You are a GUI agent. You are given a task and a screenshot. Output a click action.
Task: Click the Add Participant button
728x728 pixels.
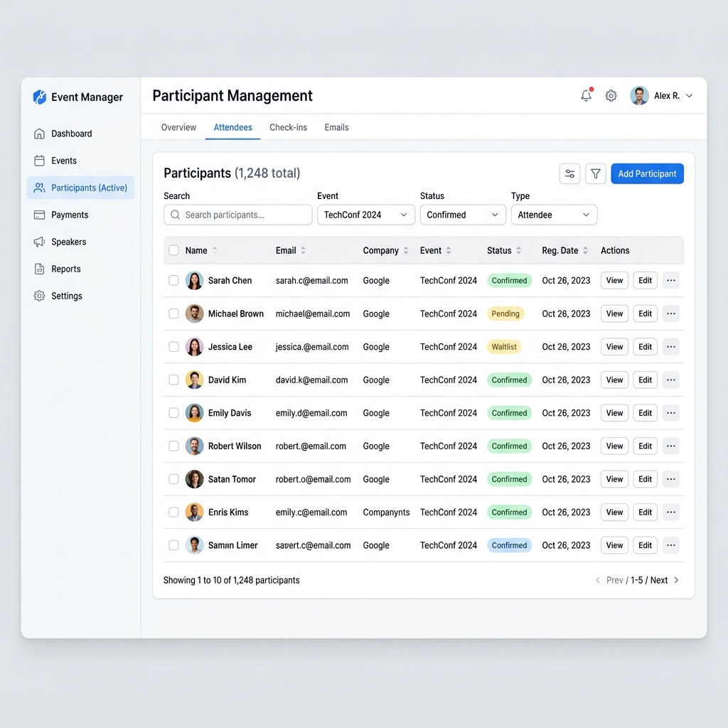(647, 173)
